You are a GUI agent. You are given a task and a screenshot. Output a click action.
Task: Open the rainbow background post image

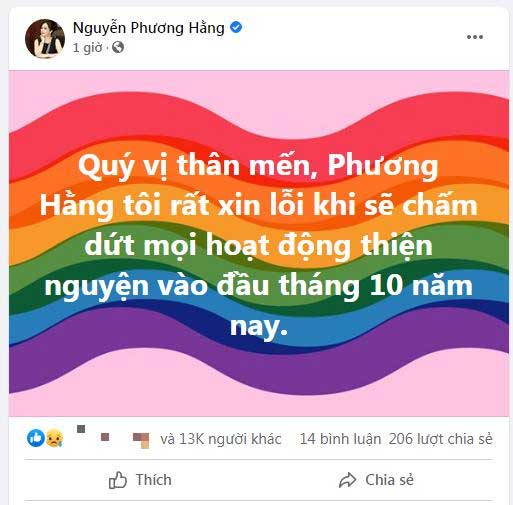click(x=259, y=243)
